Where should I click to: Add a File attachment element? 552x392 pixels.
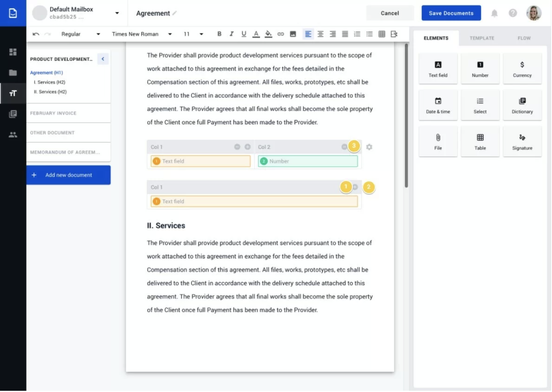438,141
